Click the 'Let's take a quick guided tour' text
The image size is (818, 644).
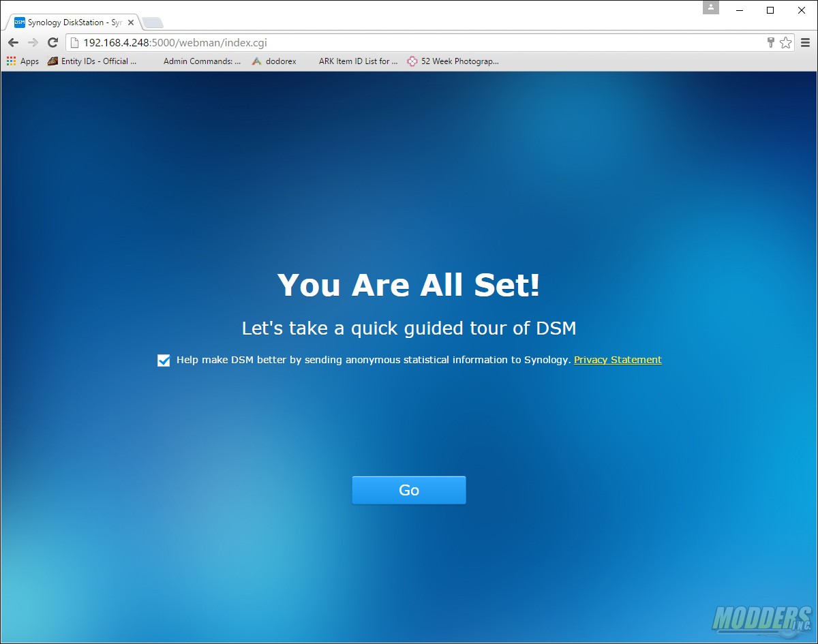(409, 328)
